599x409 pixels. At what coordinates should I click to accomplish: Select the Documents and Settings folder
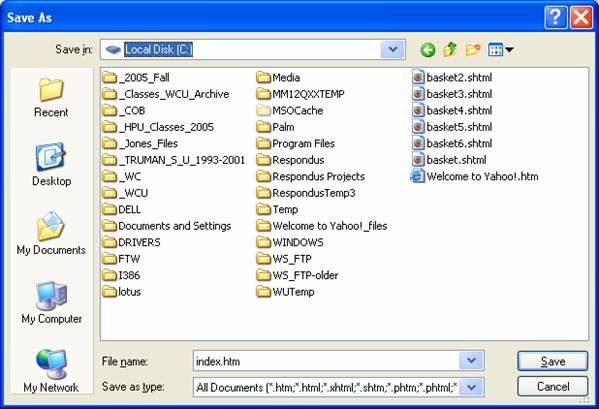(x=167, y=226)
